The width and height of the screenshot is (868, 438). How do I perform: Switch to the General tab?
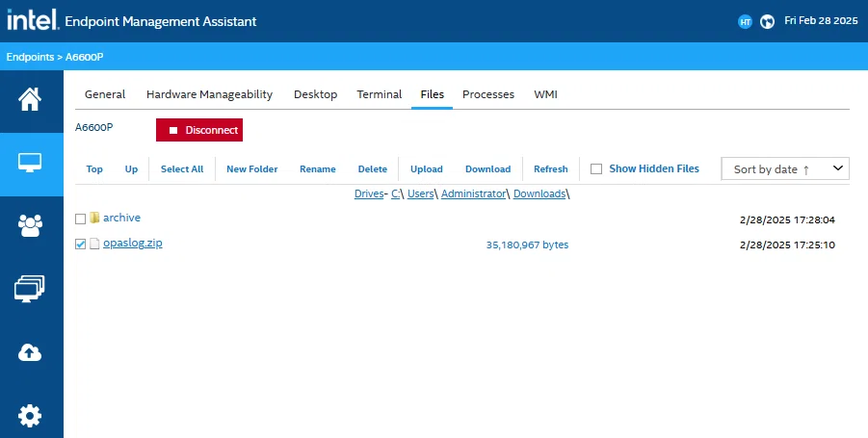click(105, 94)
